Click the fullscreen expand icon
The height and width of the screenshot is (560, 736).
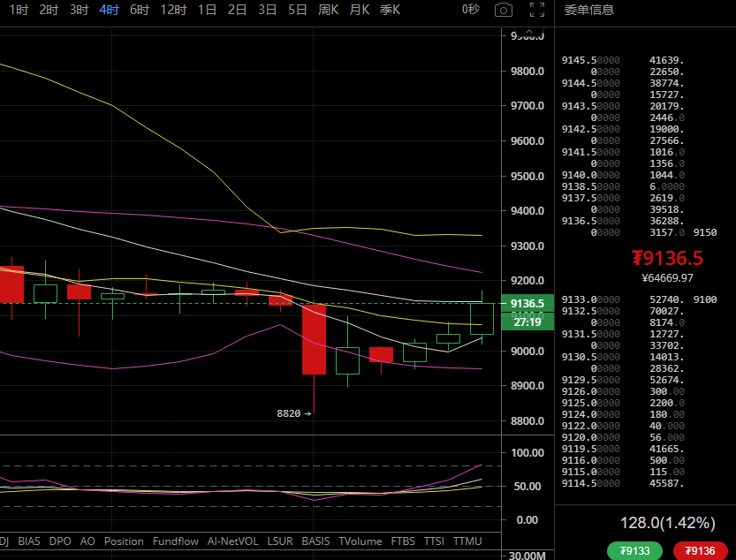coord(536,10)
